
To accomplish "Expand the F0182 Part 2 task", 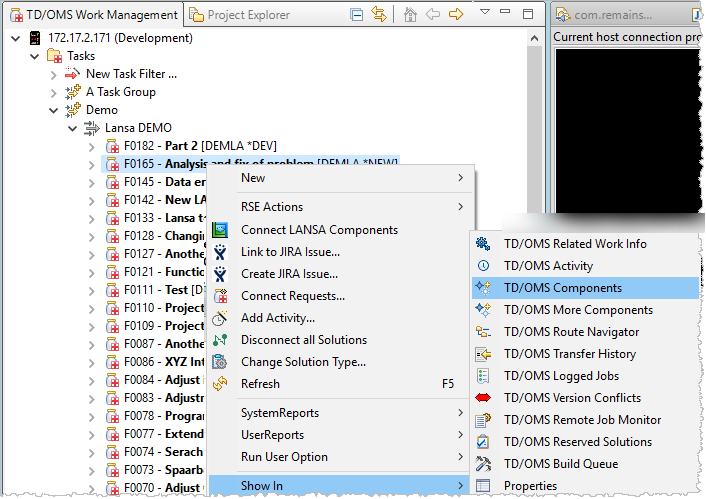I will (x=91, y=146).
